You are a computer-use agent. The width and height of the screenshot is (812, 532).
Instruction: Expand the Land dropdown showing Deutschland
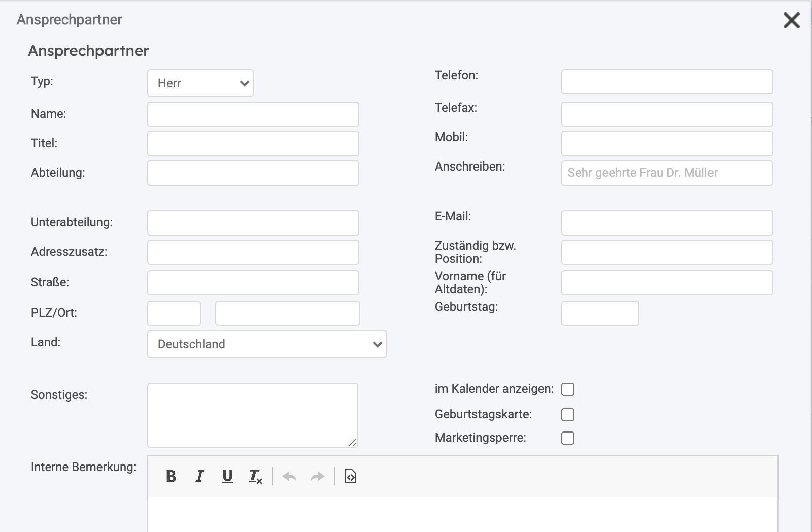click(267, 344)
